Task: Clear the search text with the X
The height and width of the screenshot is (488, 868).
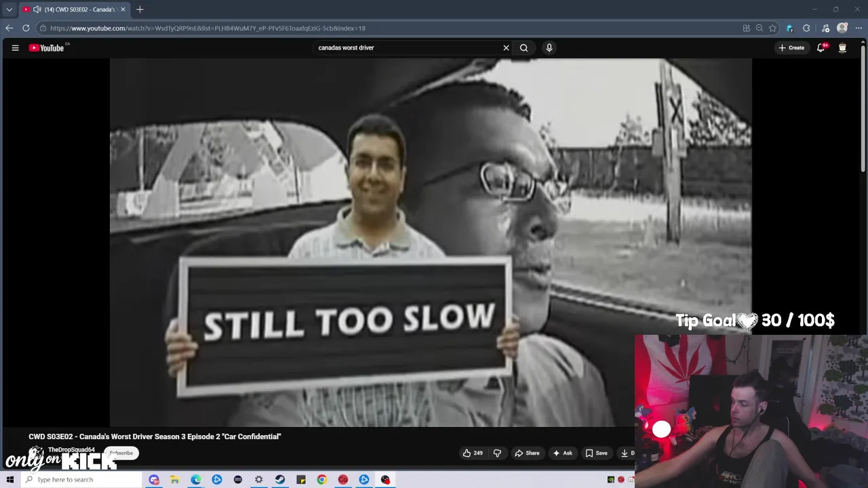Action: [506, 47]
